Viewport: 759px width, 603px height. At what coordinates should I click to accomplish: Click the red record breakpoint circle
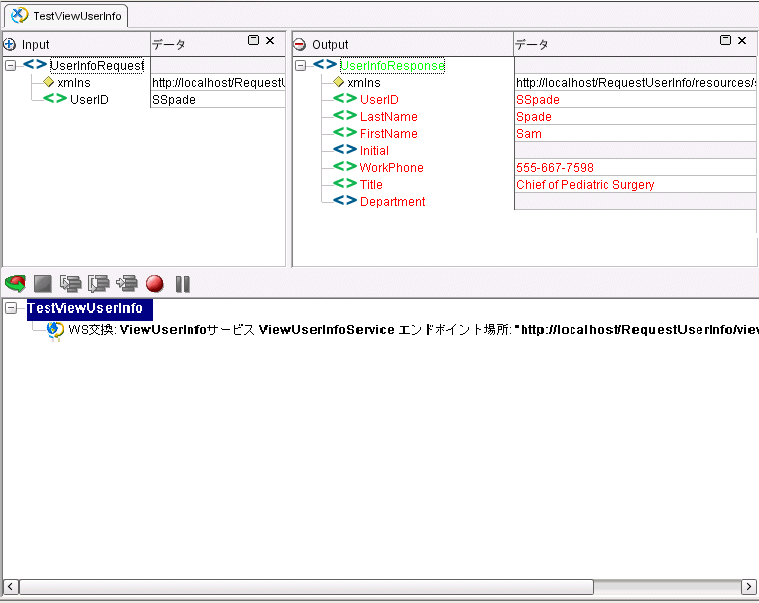pyautogui.click(x=155, y=284)
